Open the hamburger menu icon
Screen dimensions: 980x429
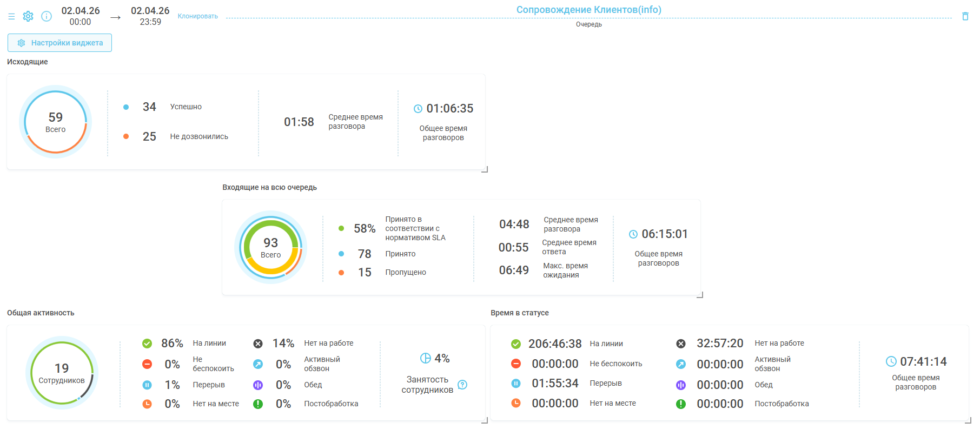[11, 17]
